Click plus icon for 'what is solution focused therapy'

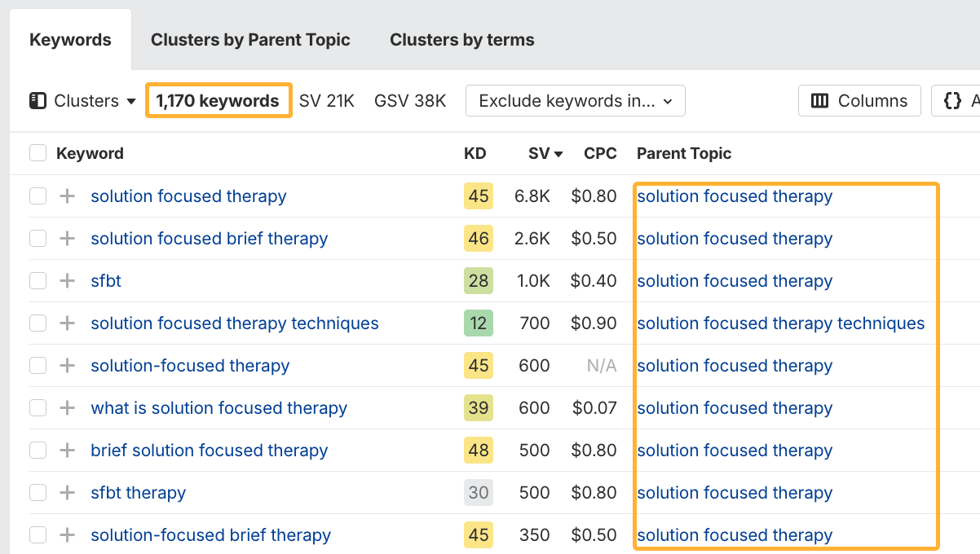pyautogui.click(x=68, y=408)
